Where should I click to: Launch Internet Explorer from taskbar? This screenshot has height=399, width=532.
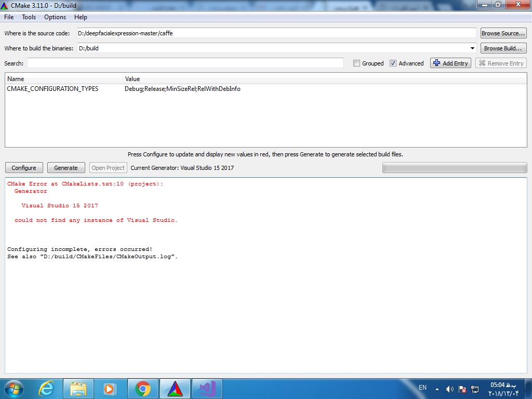(x=46, y=389)
